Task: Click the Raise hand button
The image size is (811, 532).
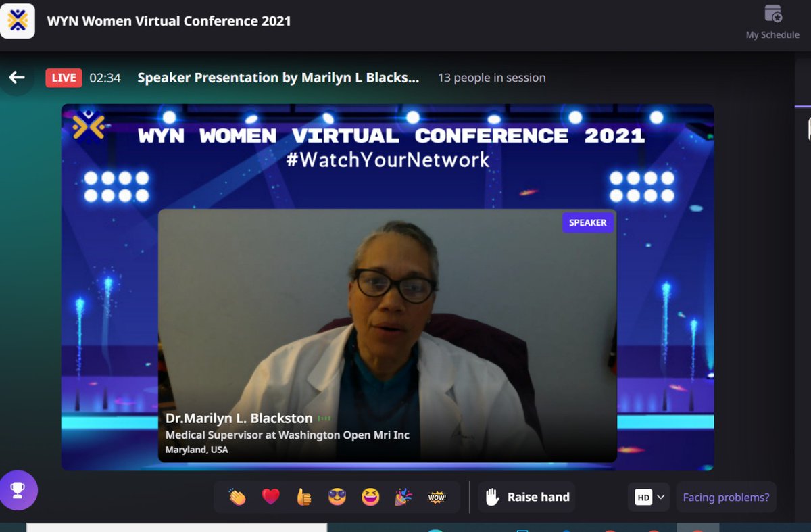Action: 526,497
